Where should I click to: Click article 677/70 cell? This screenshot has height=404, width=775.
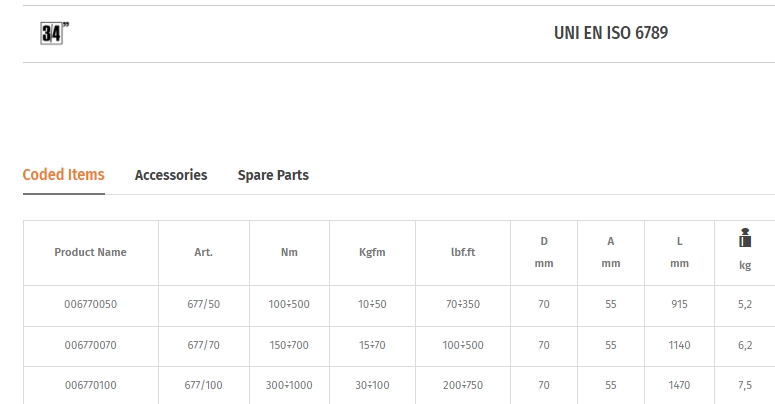click(204, 345)
